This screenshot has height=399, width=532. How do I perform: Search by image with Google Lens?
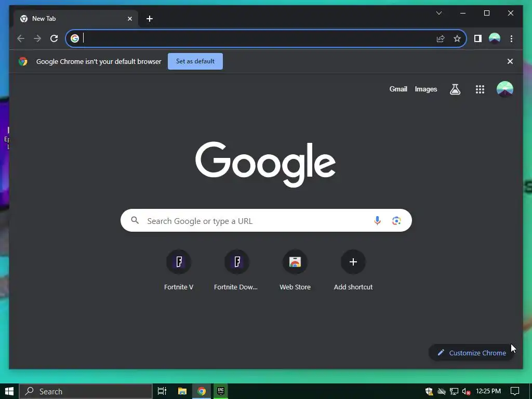click(396, 221)
